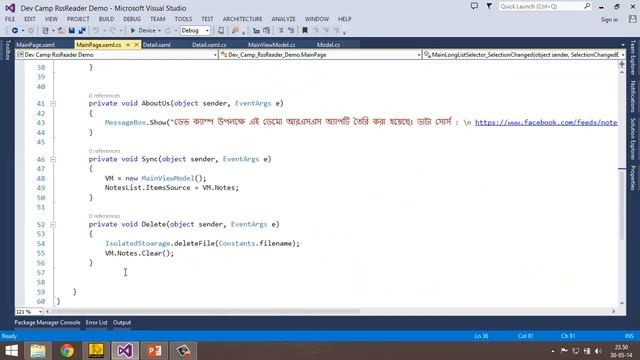Viewport: 640px width, 360px height.
Task: Open the ARCHITECTURE menu
Action: click(242, 19)
